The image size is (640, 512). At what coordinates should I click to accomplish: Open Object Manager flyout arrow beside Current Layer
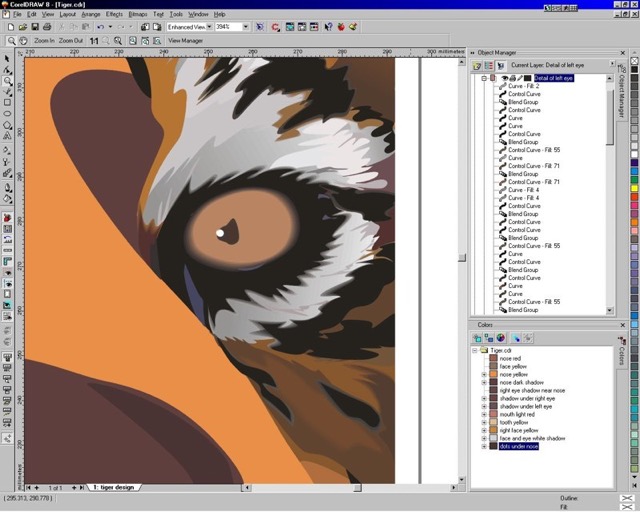coord(612,64)
